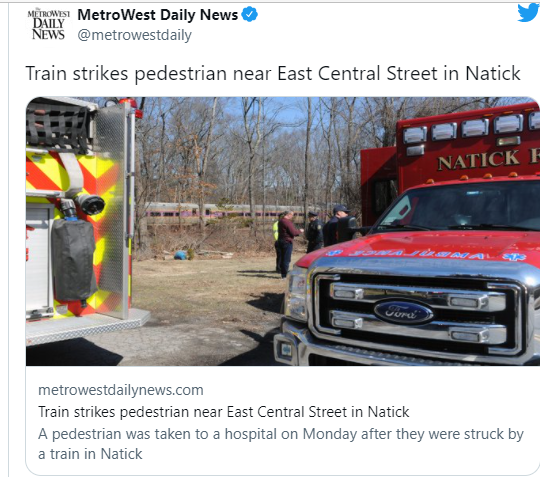Open the article photo of emergency vehicles
The height and width of the screenshot is (477, 540).
(283, 231)
